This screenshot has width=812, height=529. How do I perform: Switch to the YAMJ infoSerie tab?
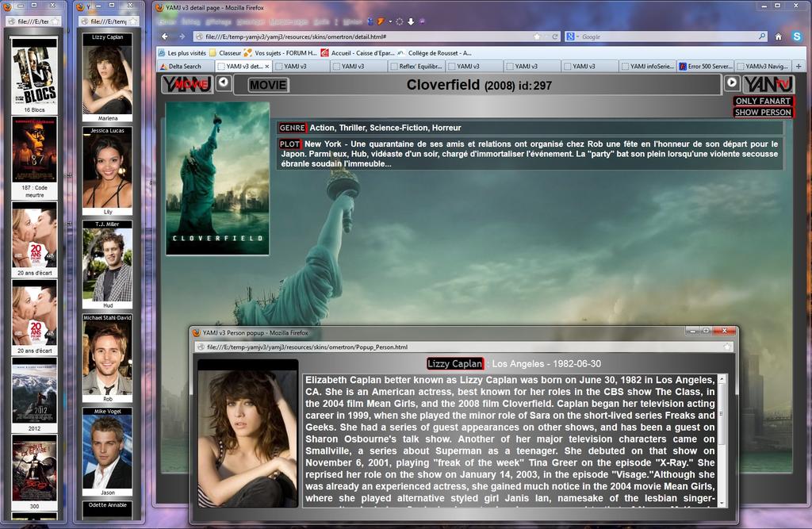point(647,67)
